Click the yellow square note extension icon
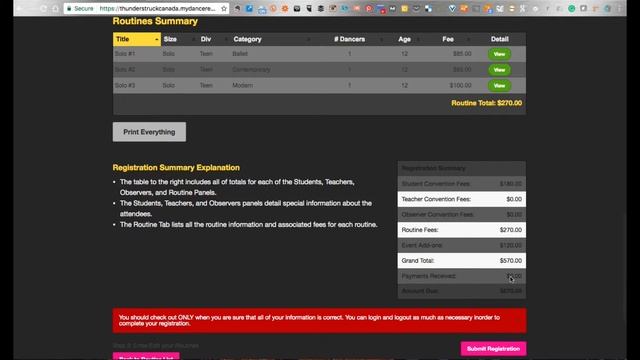The height and width of the screenshot is (360, 640). coord(404,9)
